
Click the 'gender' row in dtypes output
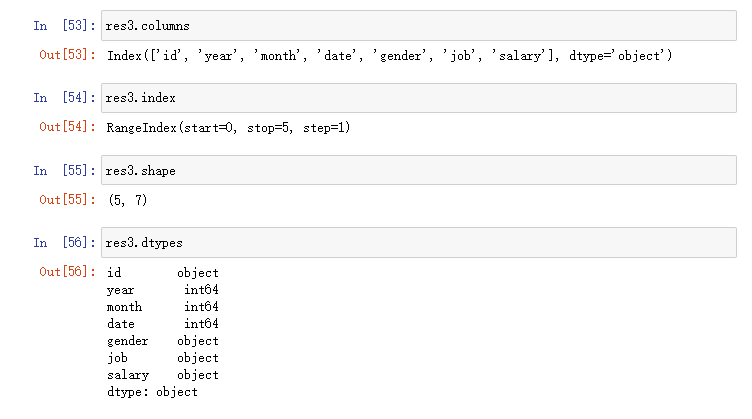(162, 341)
